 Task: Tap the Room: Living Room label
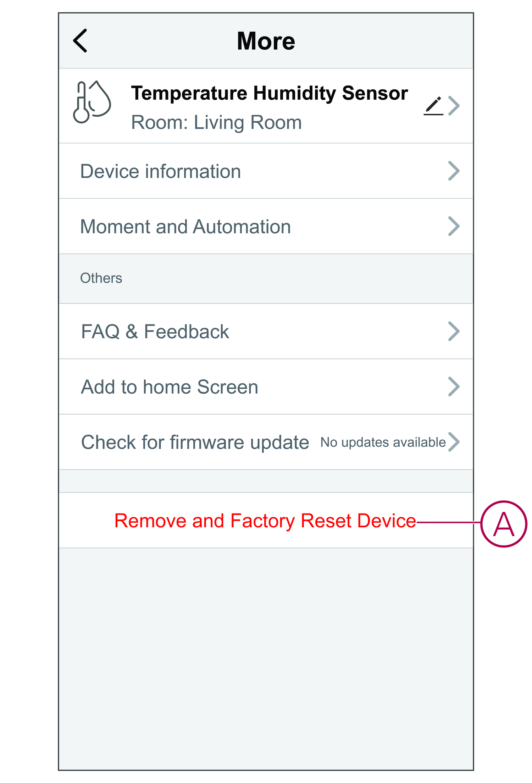(x=216, y=123)
